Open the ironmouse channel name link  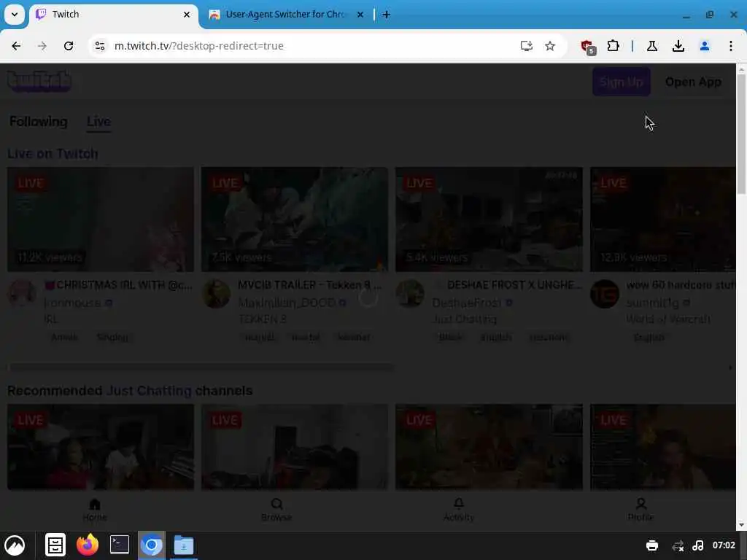point(72,303)
